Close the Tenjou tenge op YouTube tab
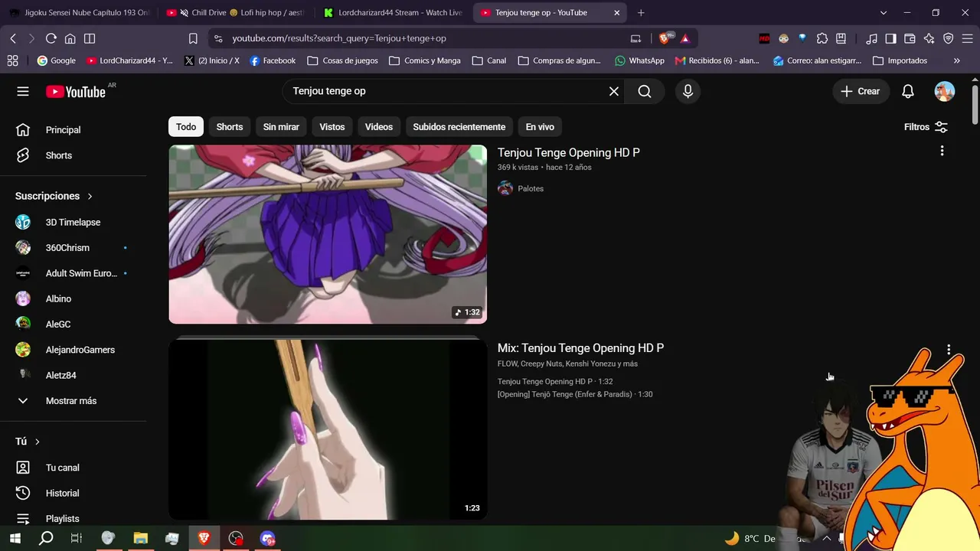Image resolution: width=980 pixels, height=551 pixels. pos(617,12)
